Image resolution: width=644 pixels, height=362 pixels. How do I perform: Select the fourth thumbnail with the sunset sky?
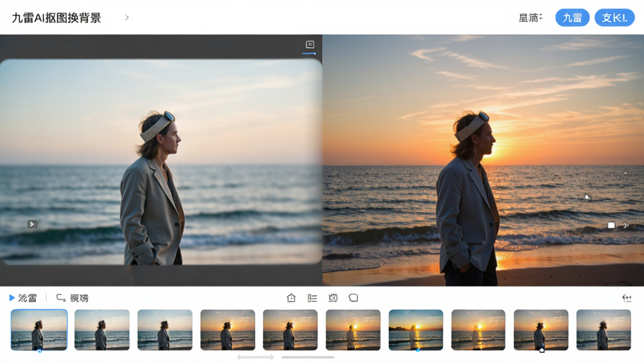[x=228, y=330]
